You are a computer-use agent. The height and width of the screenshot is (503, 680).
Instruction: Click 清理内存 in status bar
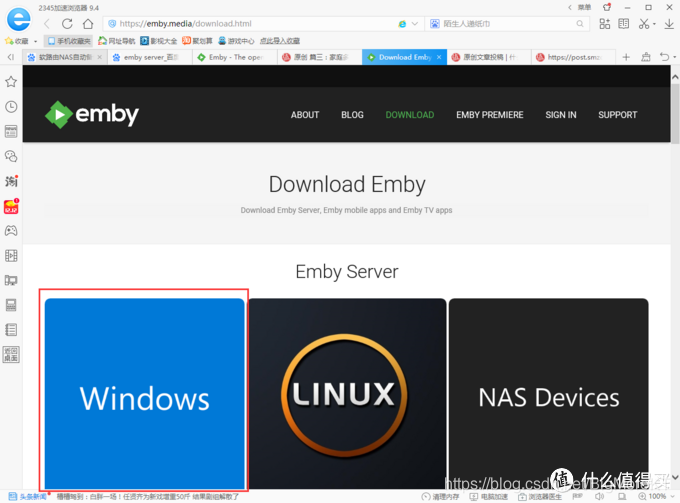[x=441, y=496]
